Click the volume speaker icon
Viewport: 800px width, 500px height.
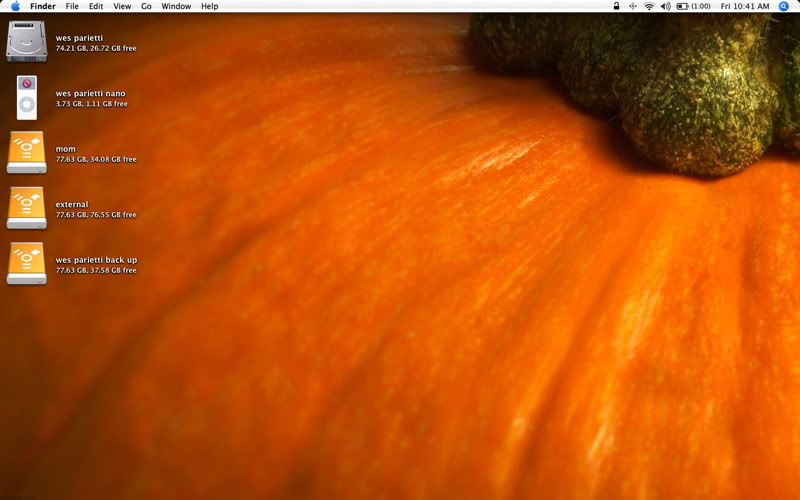[x=665, y=6]
